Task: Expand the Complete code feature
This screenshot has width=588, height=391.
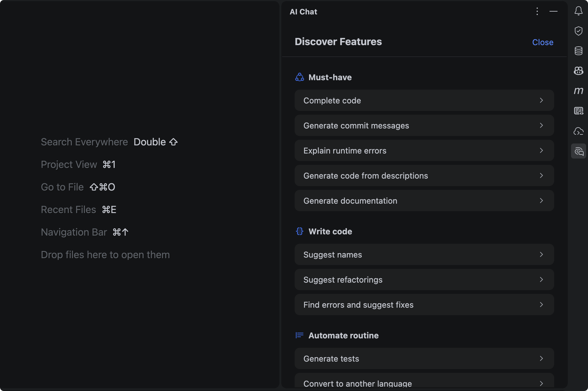Action: click(424, 101)
